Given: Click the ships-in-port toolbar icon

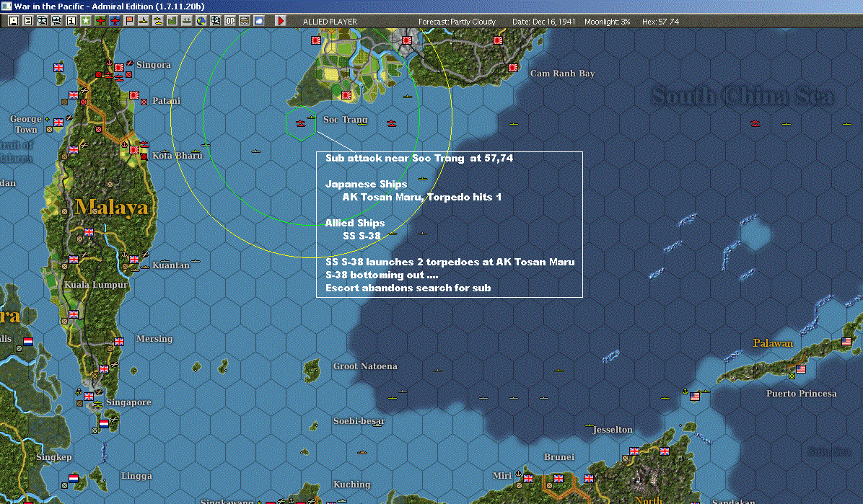Looking at the screenshot, I should click(x=187, y=21).
